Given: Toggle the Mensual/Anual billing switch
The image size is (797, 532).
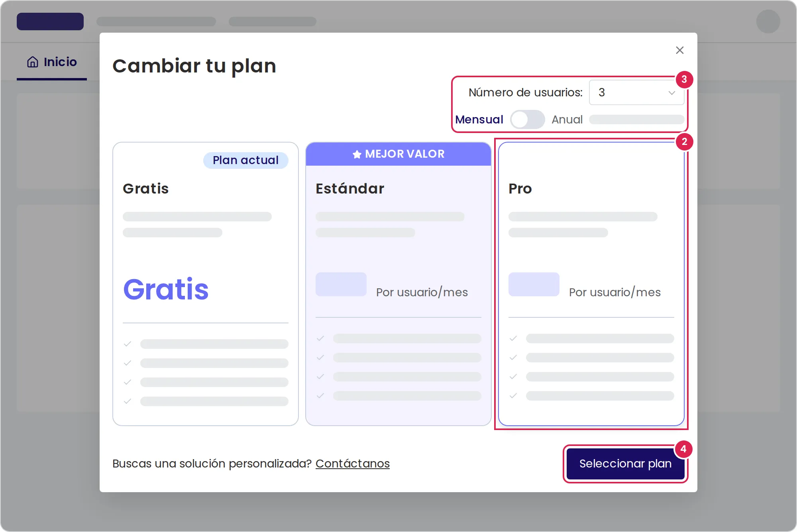Looking at the screenshot, I should click(527, 119).
